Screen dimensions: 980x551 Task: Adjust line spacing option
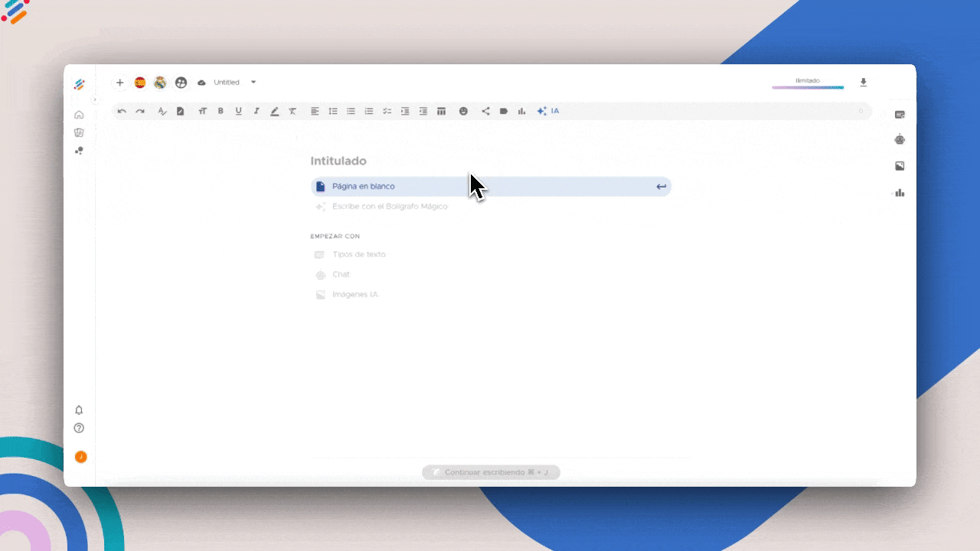333,111
